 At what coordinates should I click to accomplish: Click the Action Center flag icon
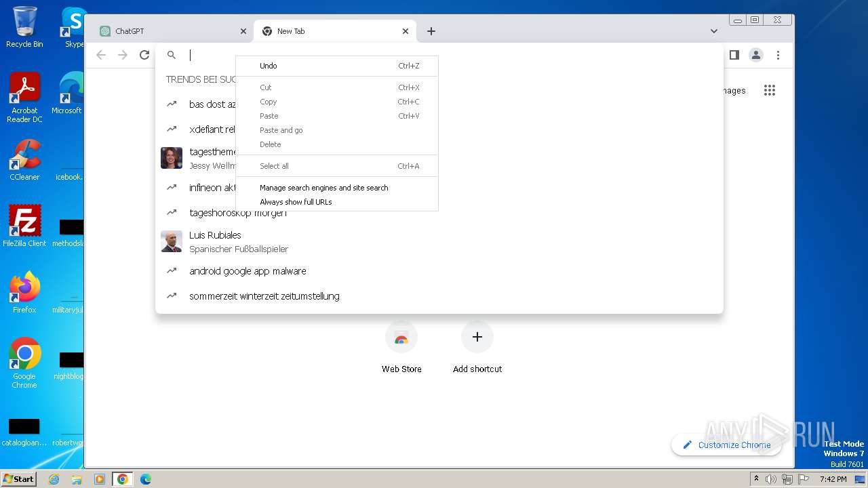[804, 479]
